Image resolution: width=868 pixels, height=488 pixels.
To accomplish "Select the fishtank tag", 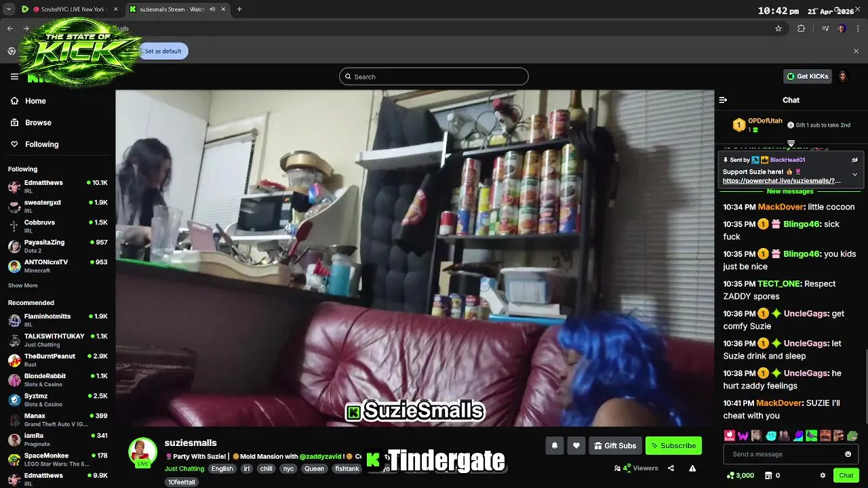I will (347, 468).
